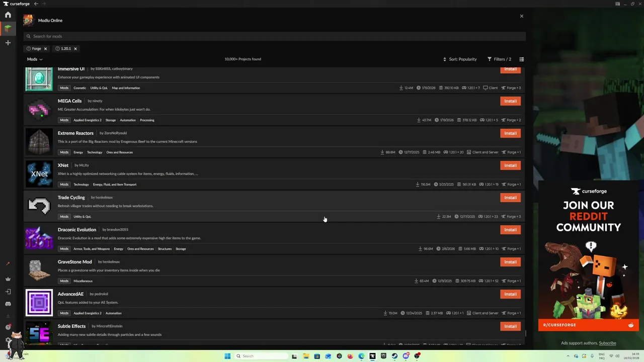Click the sign-in door icon in sidebar
644x362 pixels.
pos(8,292)
